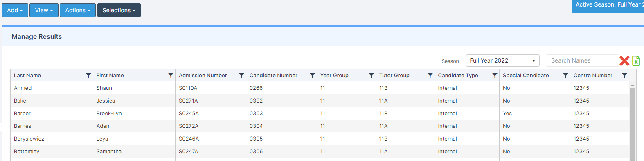Image resolution: width=644 pixels, height=161 pixels.
Task: Sort by Special Candidate column header
Action: pos(526,76)
